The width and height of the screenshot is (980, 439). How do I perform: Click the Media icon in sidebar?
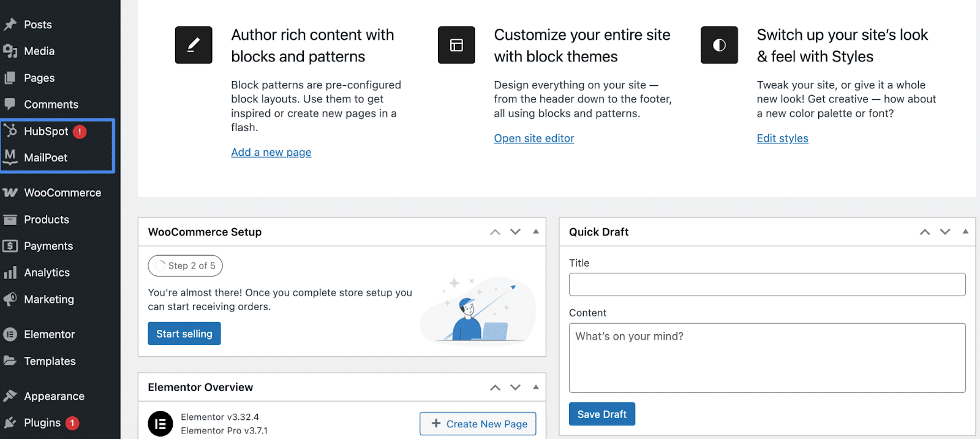(10, 51)
